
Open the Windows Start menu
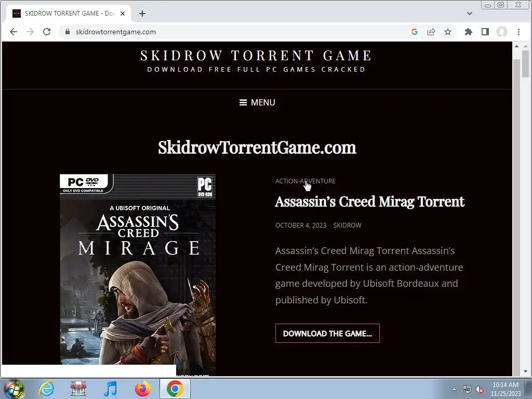[14, 389]
